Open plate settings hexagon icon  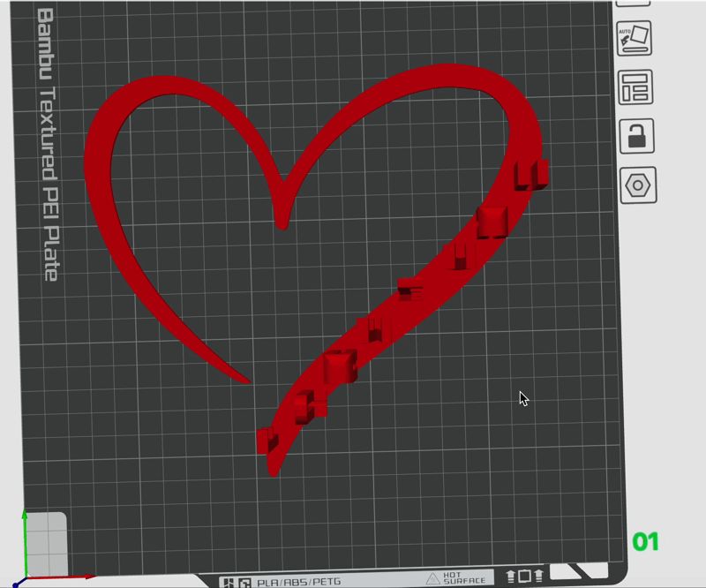pyautogui.click(x=638, y=185)
